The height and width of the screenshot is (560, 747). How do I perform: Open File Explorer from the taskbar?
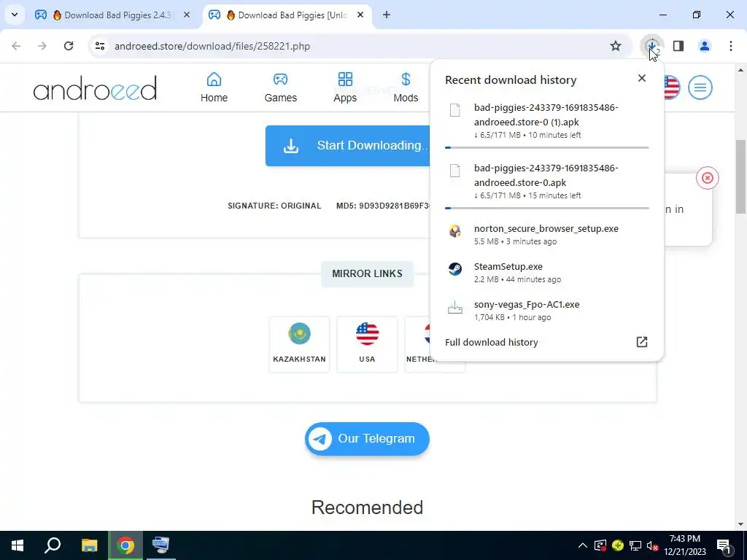click(89, 545)
